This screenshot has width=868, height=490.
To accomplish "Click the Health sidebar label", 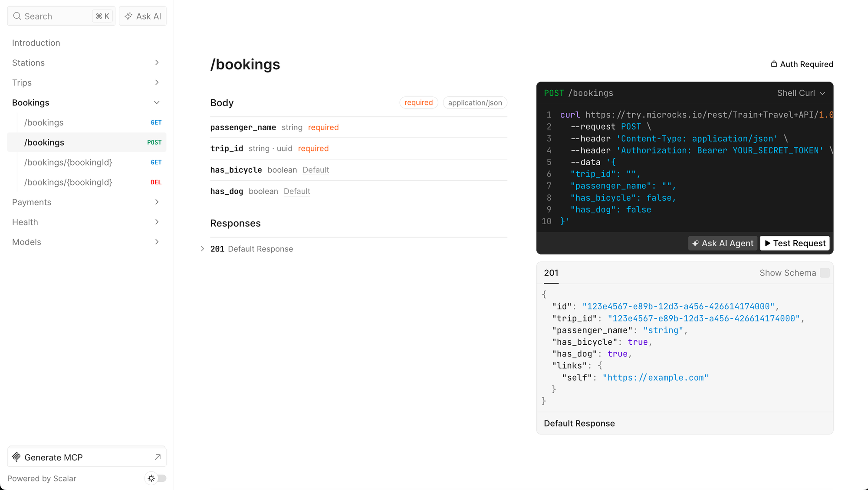I will tap(25, 222).
